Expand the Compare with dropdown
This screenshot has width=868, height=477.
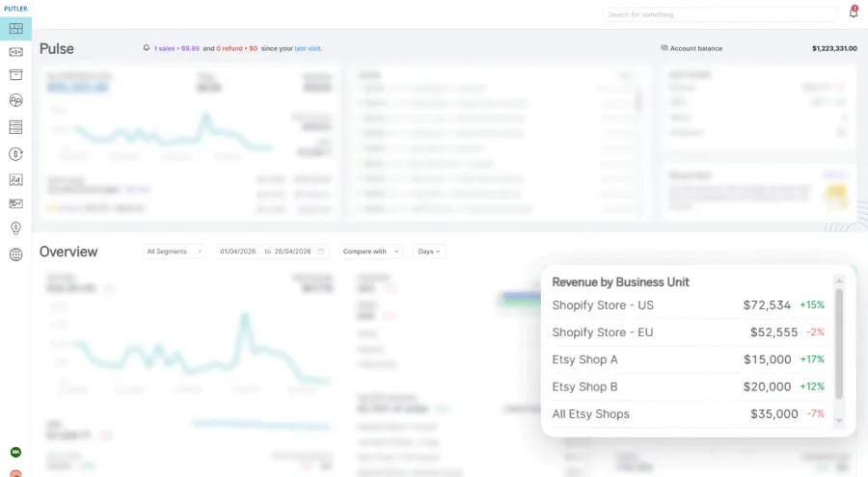[371, 252]
